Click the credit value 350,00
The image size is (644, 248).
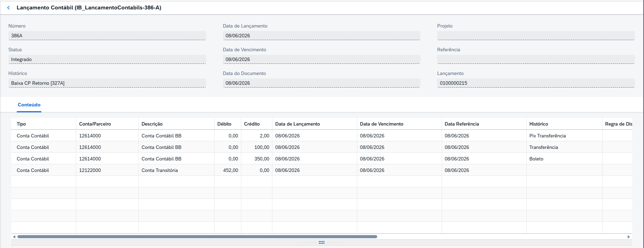(262, 159)
